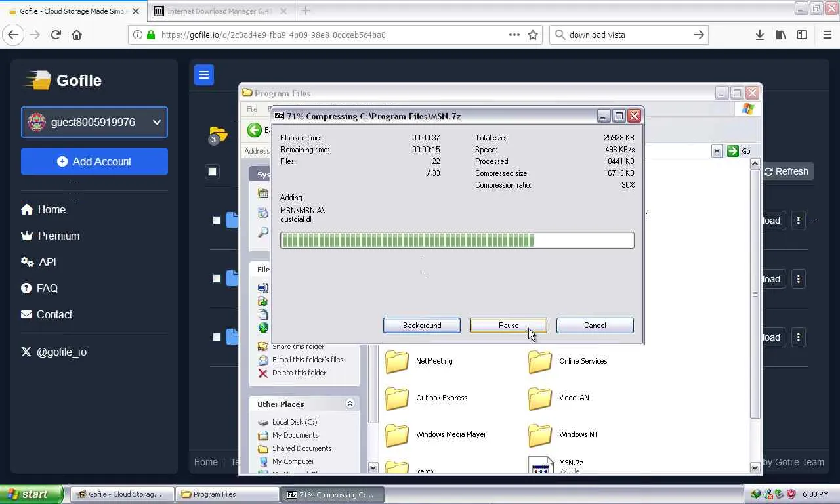Open the Firefox application menu
Screen dimensions: 840x504
[827, 35]
